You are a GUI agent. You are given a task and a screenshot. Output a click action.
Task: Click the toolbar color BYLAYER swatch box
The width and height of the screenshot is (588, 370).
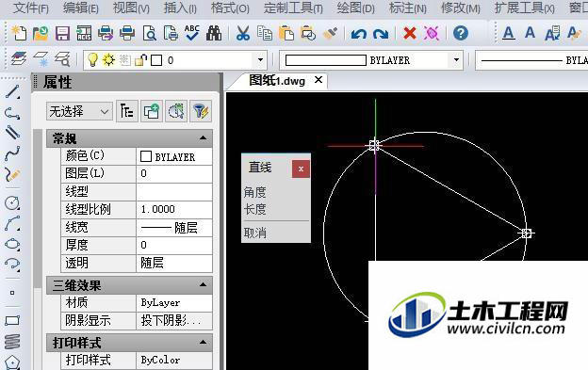[x=325, y=60]
